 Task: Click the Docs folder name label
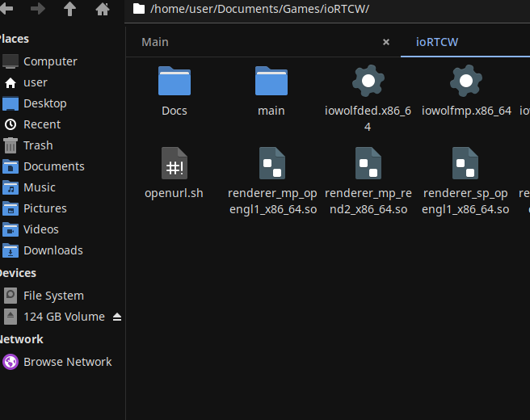coord(174,111)
